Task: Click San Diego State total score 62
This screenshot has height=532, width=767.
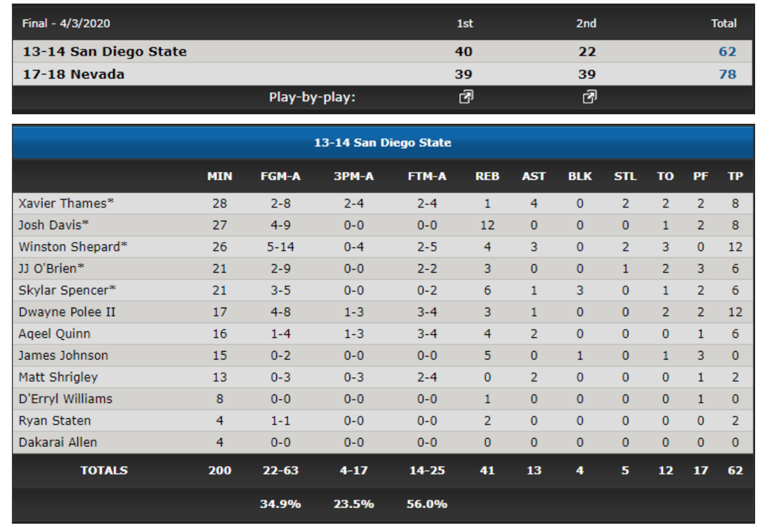Action: click(x=727, y=52)
